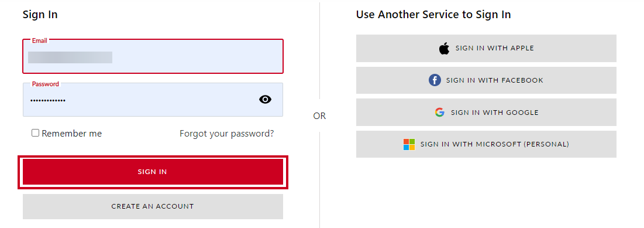Open the Forgot your password link
This screenshot has width=644, height=228.
coord(227,134)
